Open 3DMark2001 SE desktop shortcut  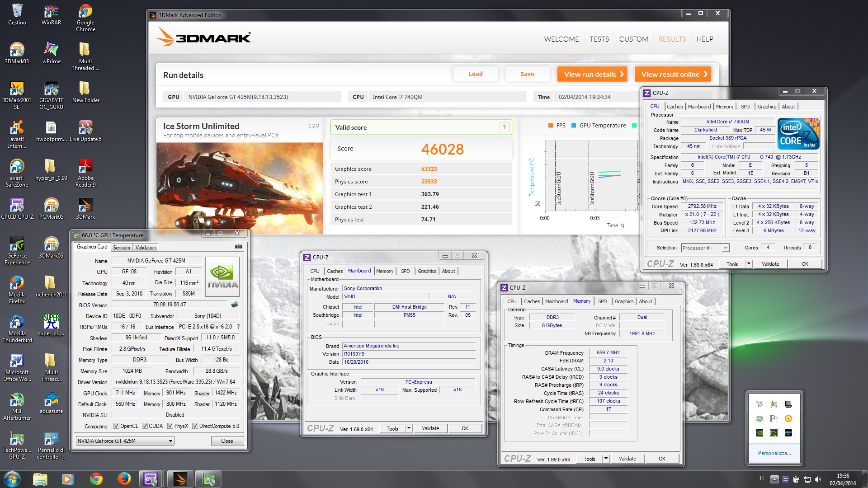(17, 96)
